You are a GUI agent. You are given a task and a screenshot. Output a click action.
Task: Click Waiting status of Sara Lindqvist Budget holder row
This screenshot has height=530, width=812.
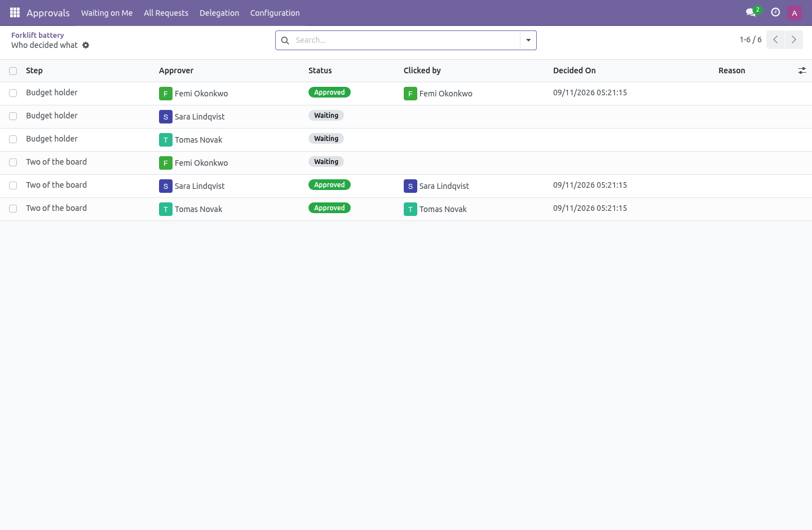pos(326,116)
